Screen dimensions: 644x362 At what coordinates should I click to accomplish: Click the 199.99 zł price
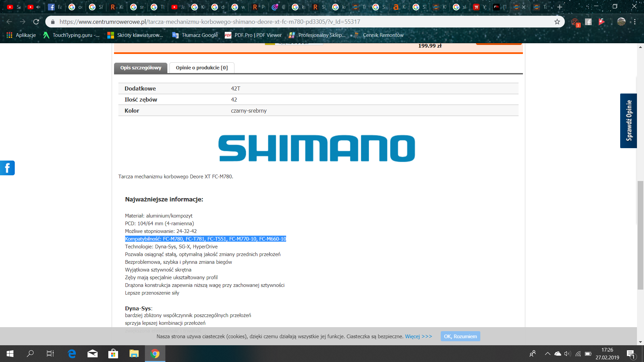430,46
